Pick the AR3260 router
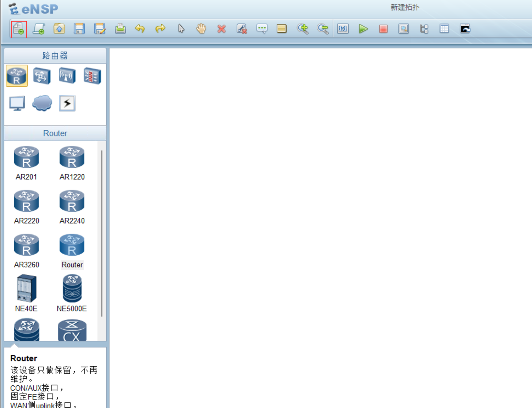 tap(26, 251)
